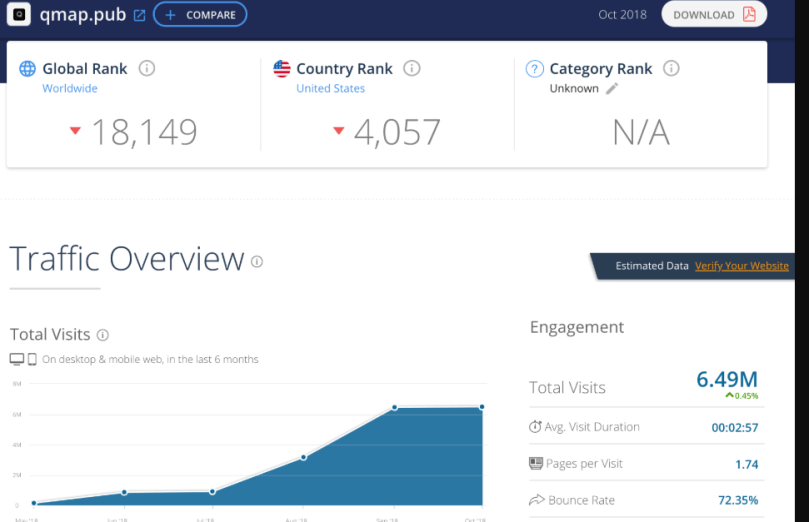Click the globe icon beside Global Rank

pos(28,69)
